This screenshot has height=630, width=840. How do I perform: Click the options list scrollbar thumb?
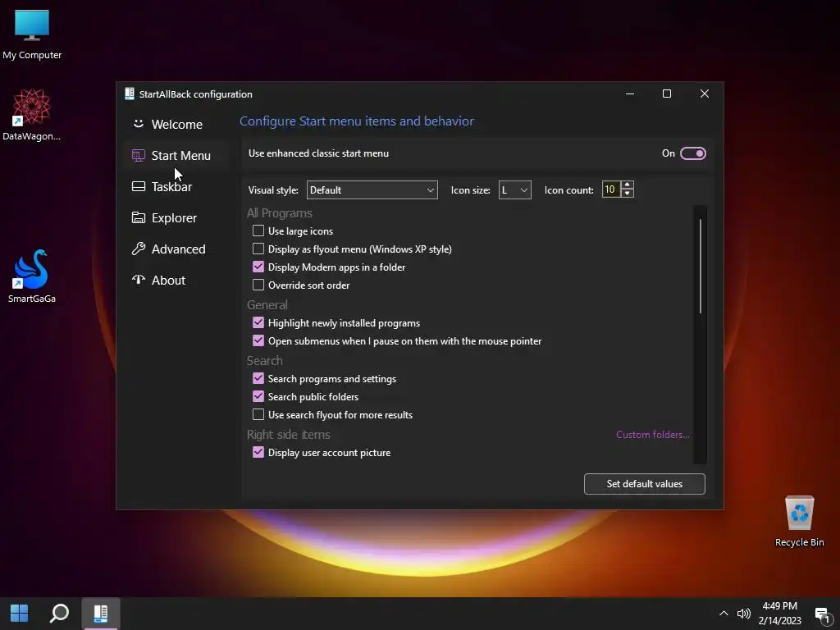701,266
